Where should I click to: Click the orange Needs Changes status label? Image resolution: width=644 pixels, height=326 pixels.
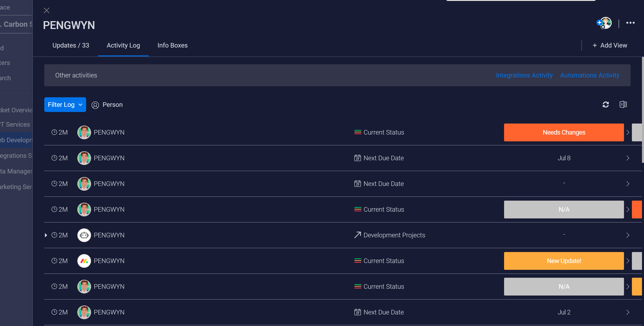(564, 132)
